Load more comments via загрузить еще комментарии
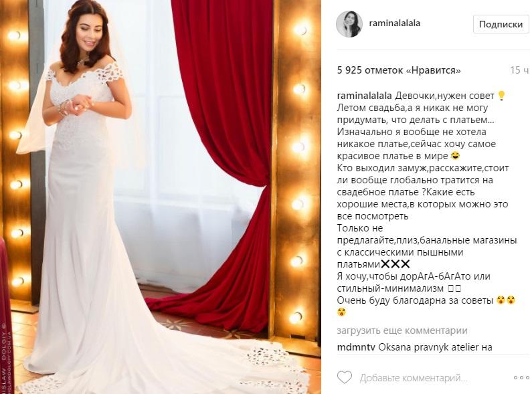Image resolution: width=532 pixels, height=394 pixels. 402,330
